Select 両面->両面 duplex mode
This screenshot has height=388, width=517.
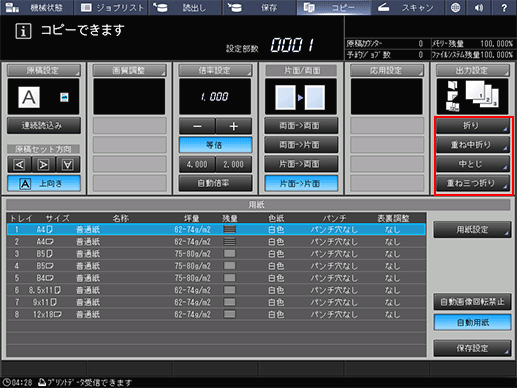301,126
